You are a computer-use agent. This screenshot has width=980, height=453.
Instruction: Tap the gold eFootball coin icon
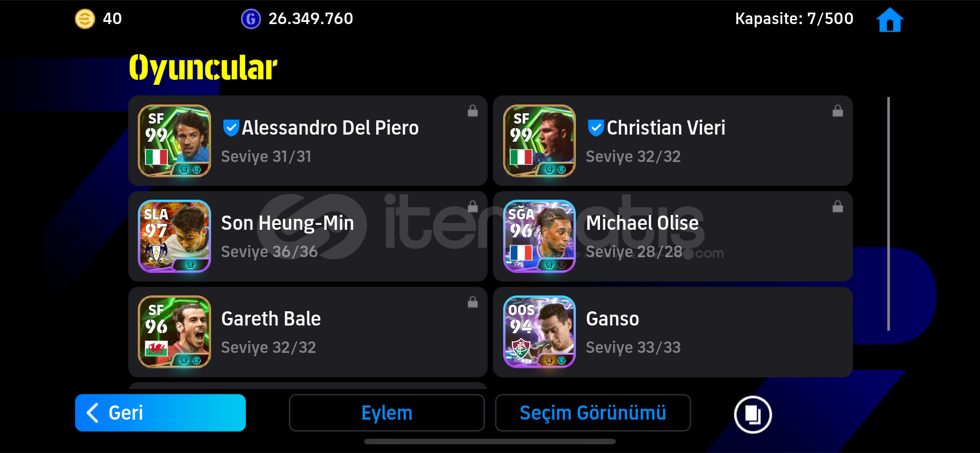(85, 19)
